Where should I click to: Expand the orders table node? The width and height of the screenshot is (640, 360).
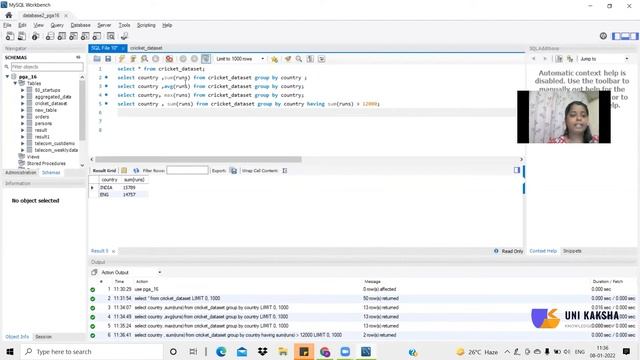pos(22,117)
